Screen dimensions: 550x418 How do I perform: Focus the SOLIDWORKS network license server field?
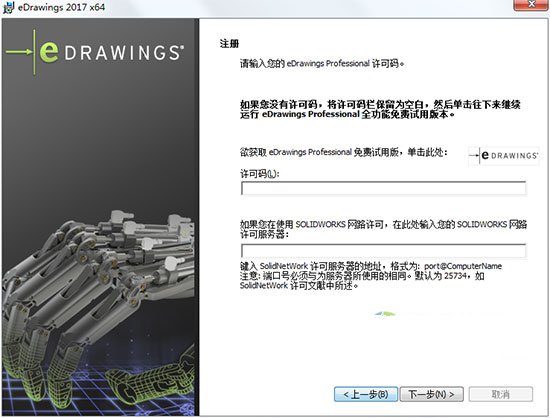[x=383, y=251]
